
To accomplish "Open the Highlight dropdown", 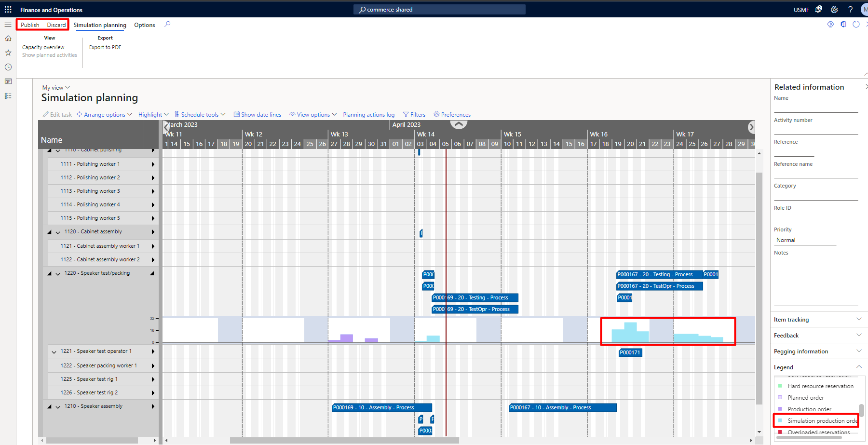I will 153,115.
